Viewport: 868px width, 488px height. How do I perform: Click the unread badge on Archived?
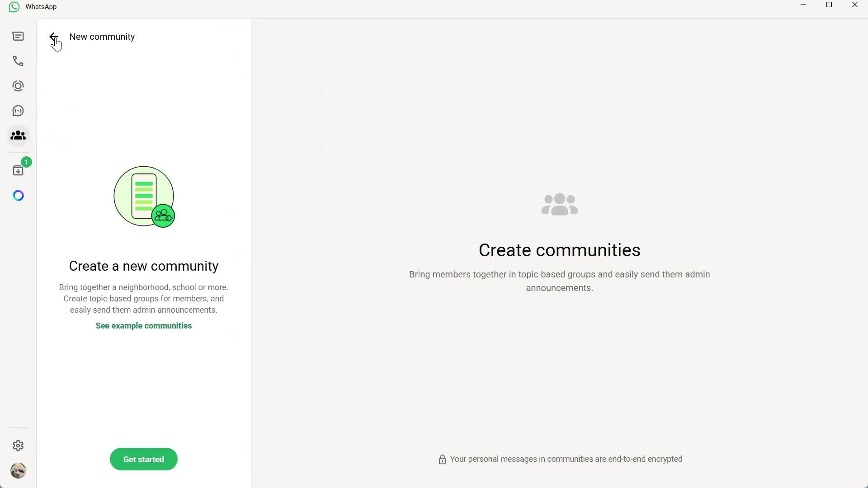26,161
